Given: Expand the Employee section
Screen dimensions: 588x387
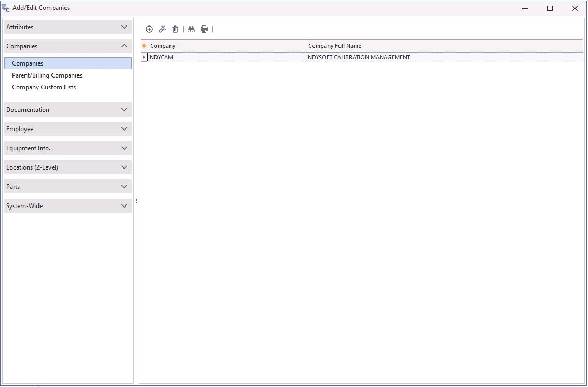Looking at the screenshot, I should [68, 129].
